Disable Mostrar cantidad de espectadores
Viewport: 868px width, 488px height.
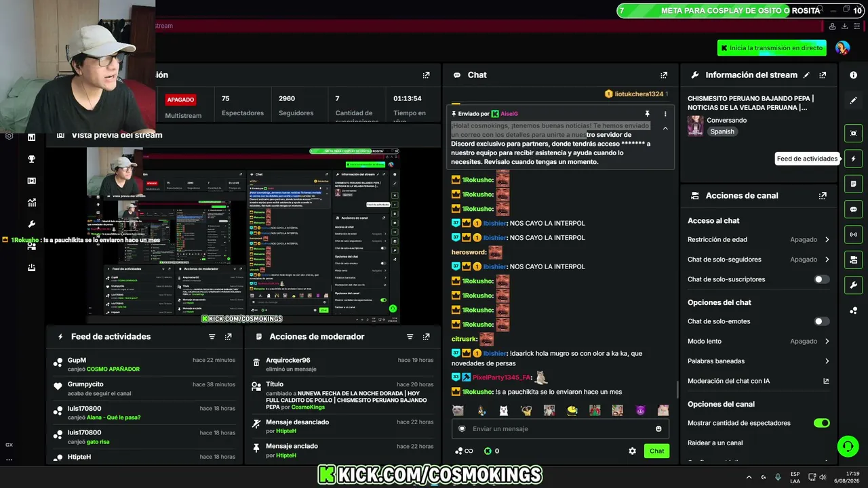[x=822, y=423]
